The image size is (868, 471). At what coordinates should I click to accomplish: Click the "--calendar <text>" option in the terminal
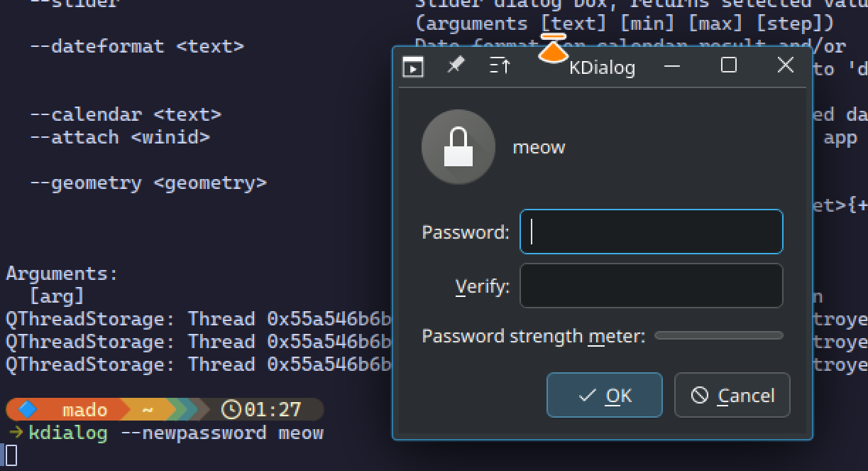coord(125,114)
